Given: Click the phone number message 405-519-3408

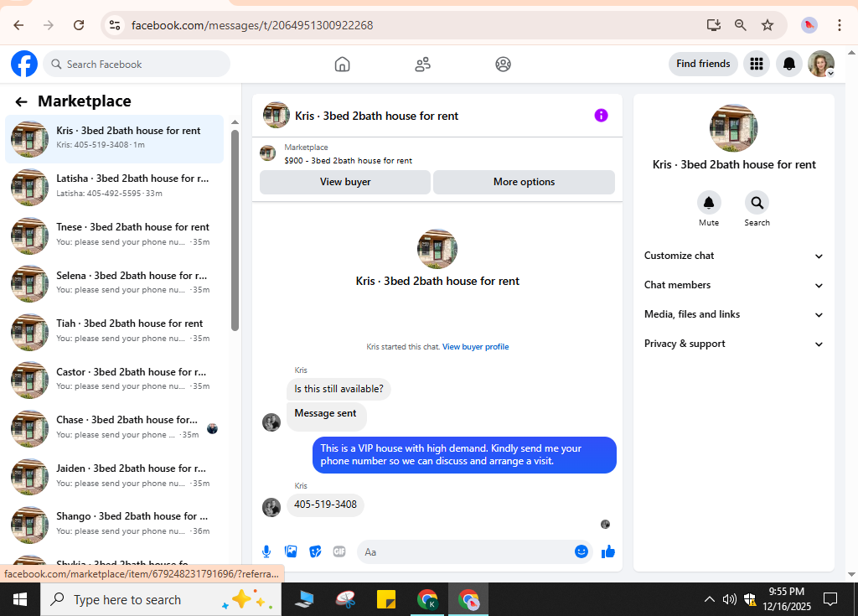Looking at the screenshot, I should point(326,505).
